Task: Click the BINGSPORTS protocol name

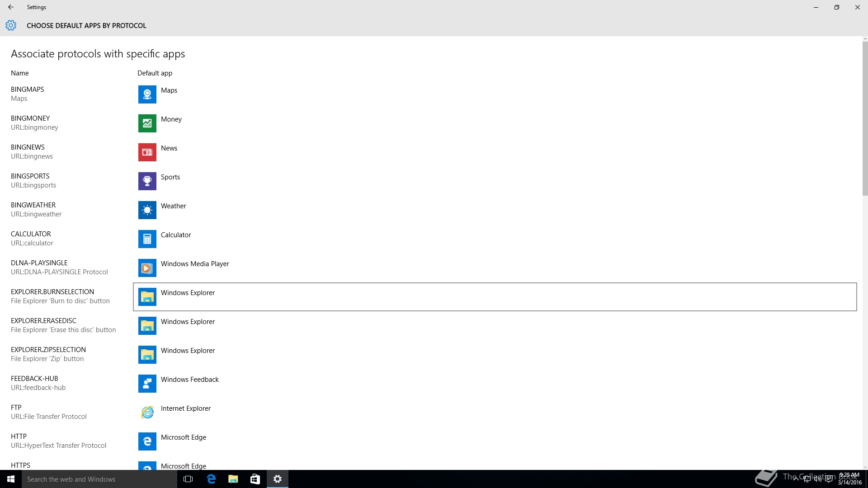Action: [x=30, y=176]
